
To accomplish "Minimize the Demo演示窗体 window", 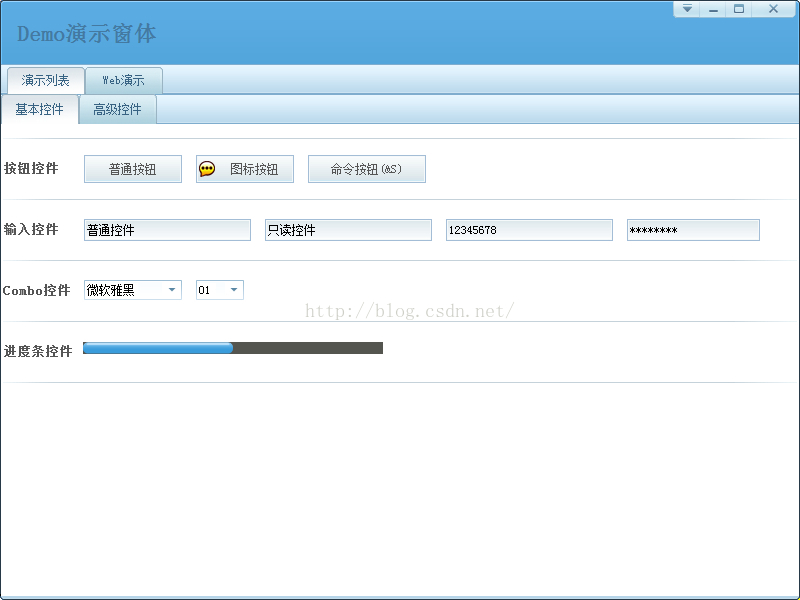I will (x=713, y=9).
